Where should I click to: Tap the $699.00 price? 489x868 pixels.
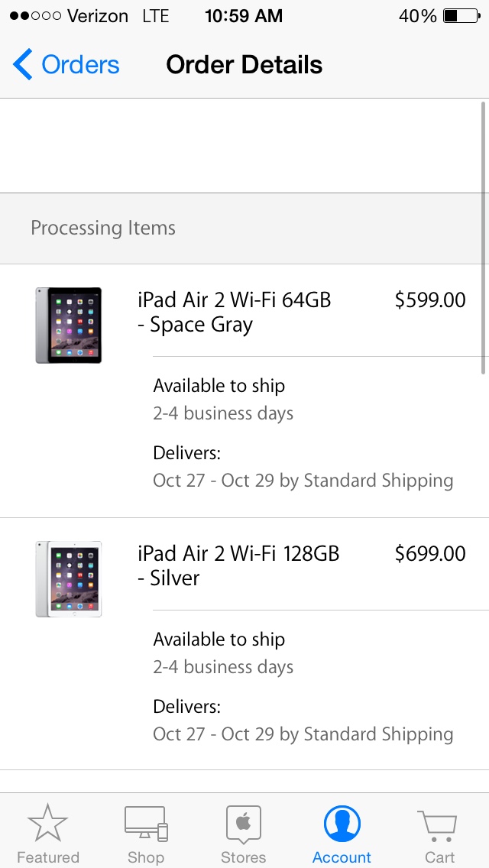(430, 554)
